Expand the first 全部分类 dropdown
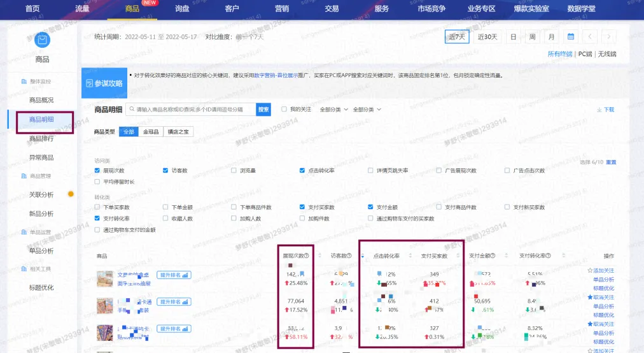 click(333, 110)
